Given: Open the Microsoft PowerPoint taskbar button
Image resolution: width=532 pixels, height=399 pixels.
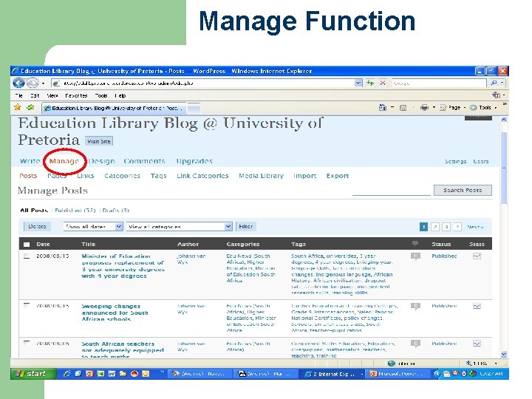Looking at the screenshot, I should (x=398, y=374).
